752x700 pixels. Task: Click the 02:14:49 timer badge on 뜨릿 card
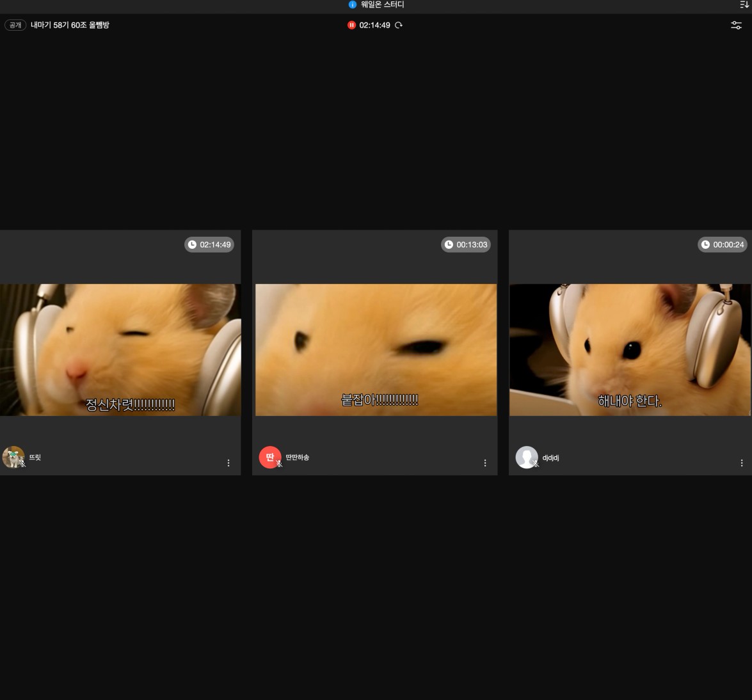point(209,244)
